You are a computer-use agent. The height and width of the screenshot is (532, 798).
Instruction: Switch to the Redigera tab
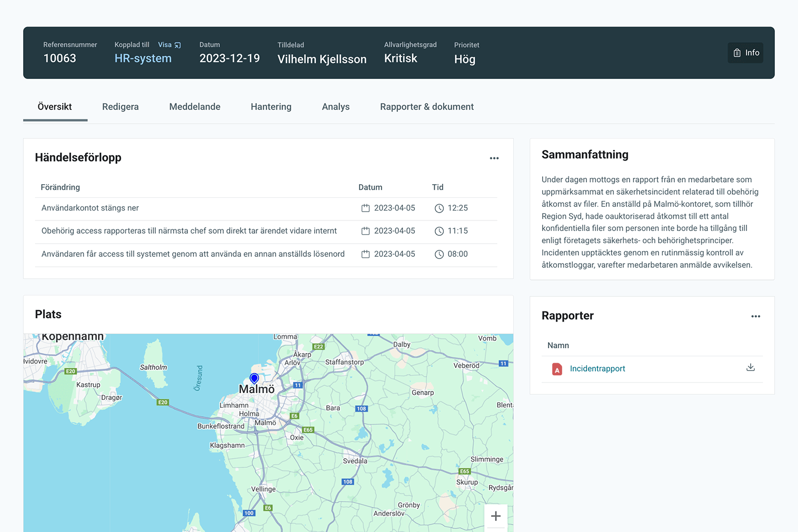(120, 107)
